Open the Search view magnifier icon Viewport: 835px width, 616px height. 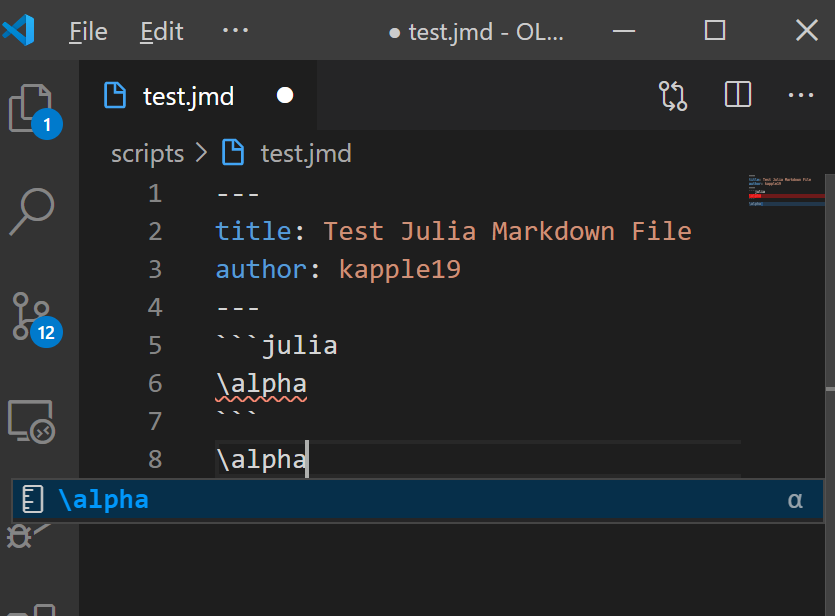[32, 211]
